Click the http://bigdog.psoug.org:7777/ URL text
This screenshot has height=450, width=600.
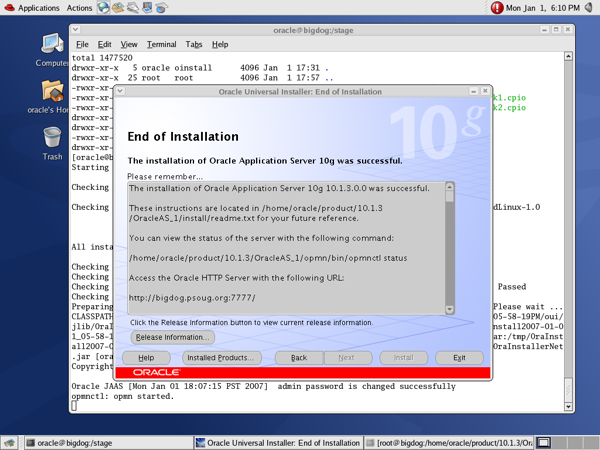[192, 298]
